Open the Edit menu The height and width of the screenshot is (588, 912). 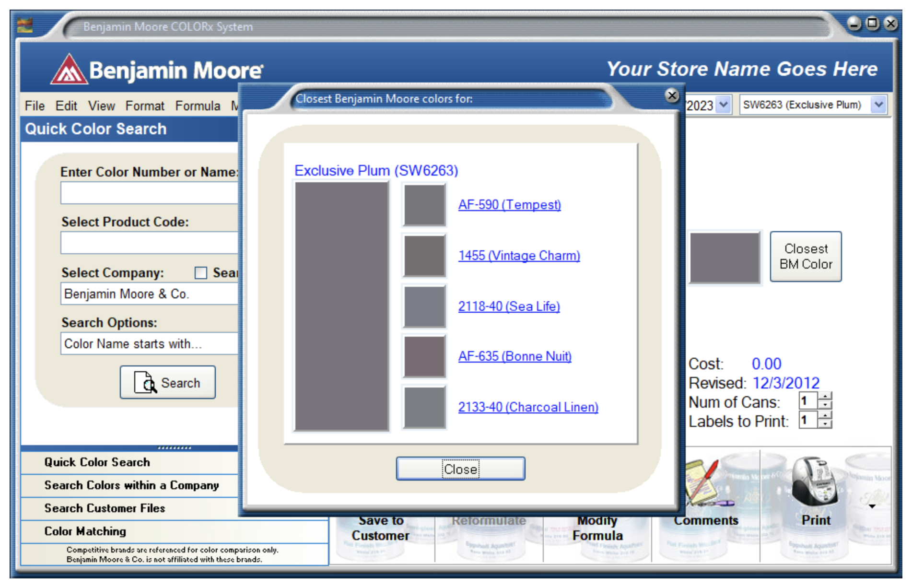pyautogui.click(x=66, y=106)
